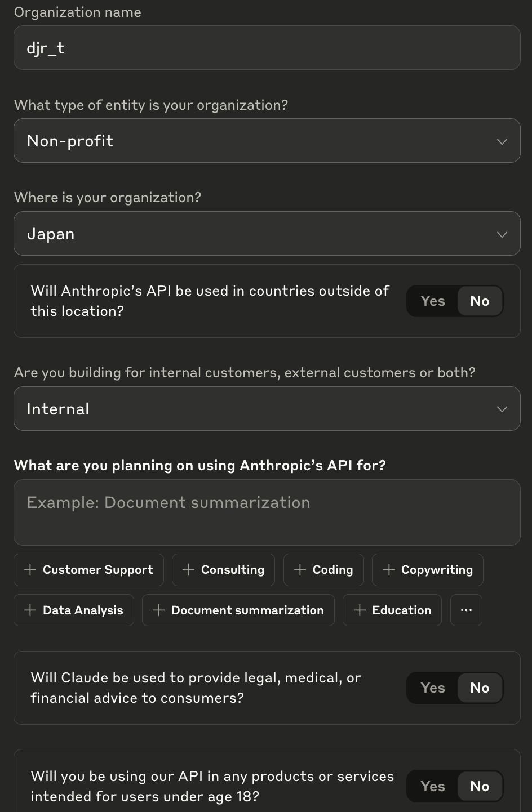Viewport: 532px width, 812px height.
Task: Select Yes for legal, medical, financial advice
Action: (x=432, y=688)
